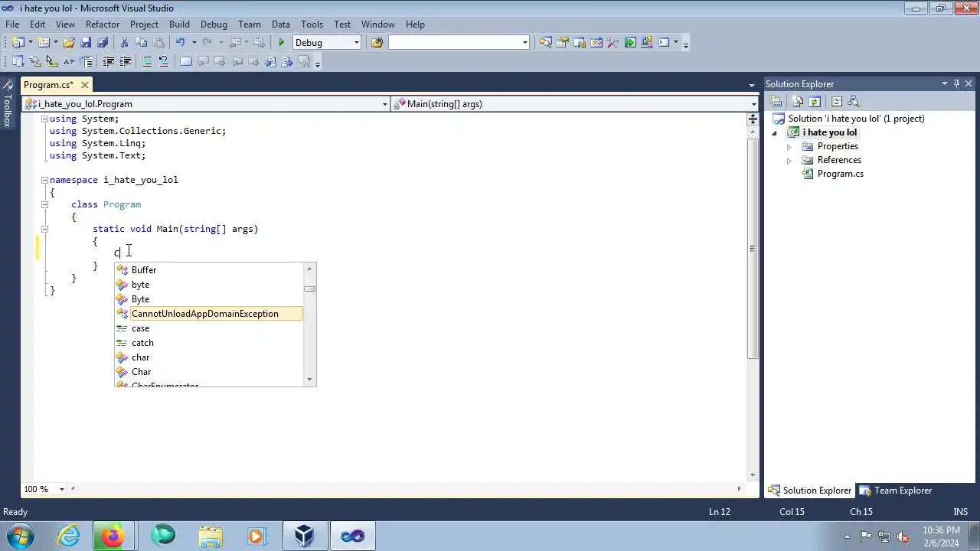Image resolution: width=980 pixels, height=551 pixels.
Task: Open the i_hate_you_lol.Program types dropdown
Action: pyautogui.click(x=384, y=104)
